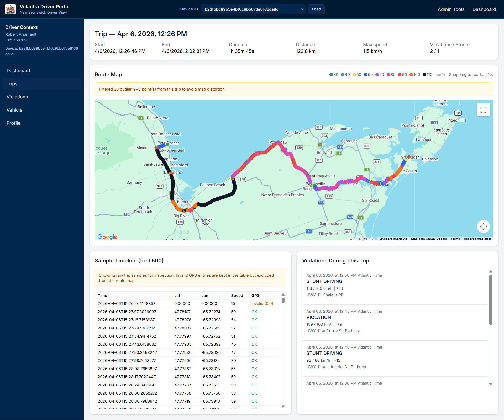Screen dimensions: 504x420
Task: Click the 90 km/h red legend dot
Action: point(400,75)
